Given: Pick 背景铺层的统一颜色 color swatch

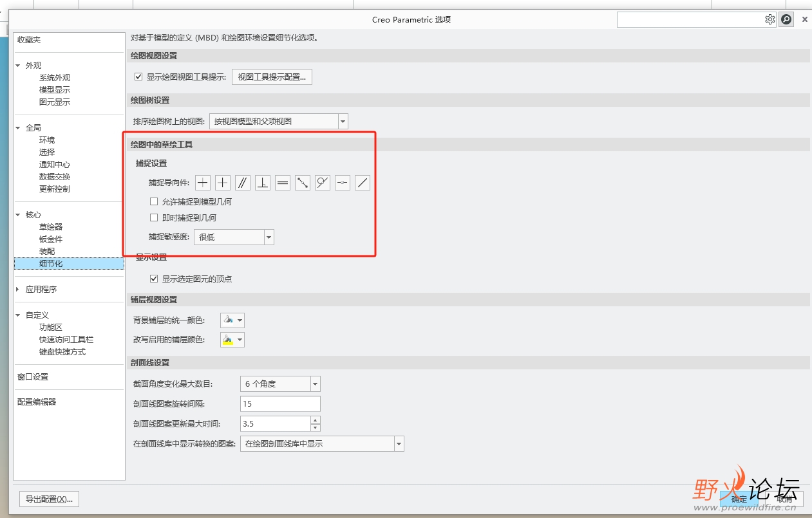Looking at the screenshot, I should click(232, 320).
